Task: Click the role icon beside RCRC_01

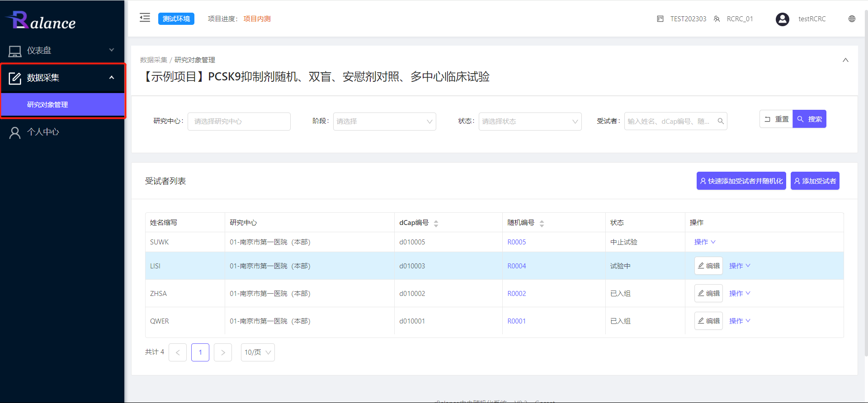Action: click(717, 19)
